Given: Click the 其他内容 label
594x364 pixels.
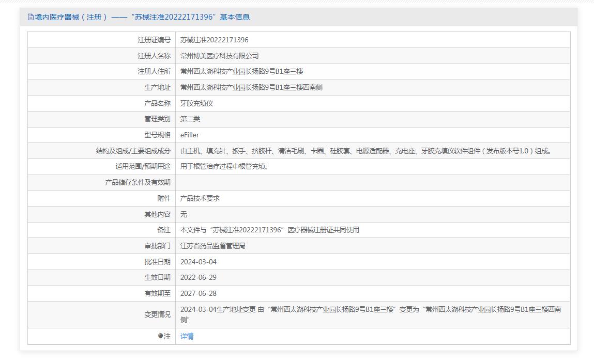Looking at the screenshot, I should tap(158, 214).
